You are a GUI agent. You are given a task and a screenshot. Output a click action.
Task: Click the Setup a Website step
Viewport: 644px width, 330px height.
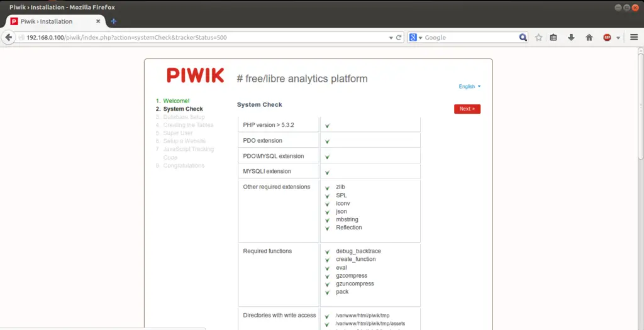click(x=184, y=141)
